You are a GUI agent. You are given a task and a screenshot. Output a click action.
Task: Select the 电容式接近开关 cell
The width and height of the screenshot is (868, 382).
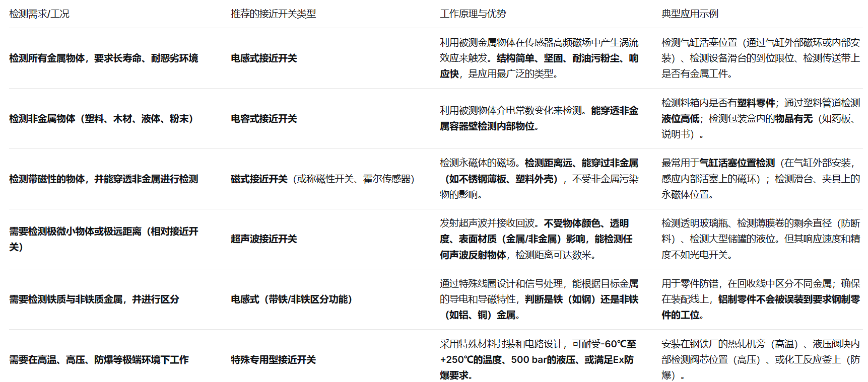(263, 119)
